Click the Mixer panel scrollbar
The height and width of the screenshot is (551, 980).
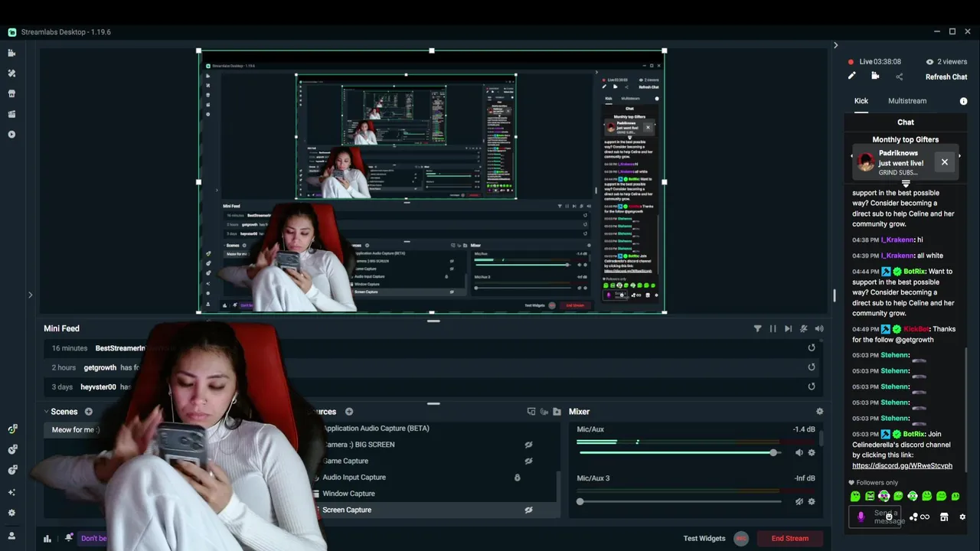tap(823, 439)
